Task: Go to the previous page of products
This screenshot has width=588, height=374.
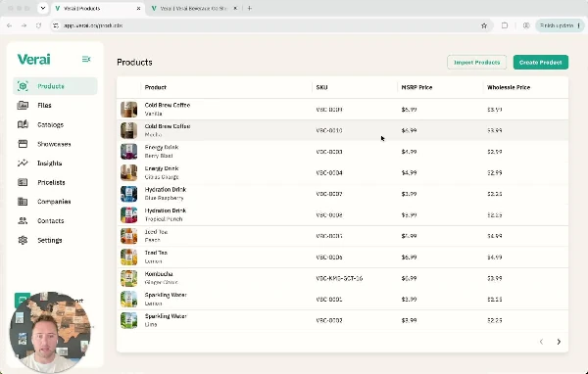Action: [541, 342]
